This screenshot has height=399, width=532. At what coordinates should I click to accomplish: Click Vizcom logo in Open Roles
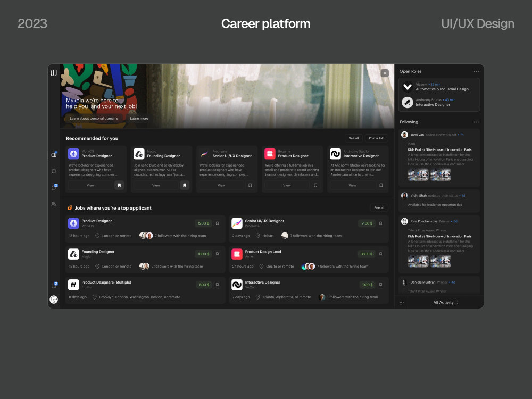(408, 87)
